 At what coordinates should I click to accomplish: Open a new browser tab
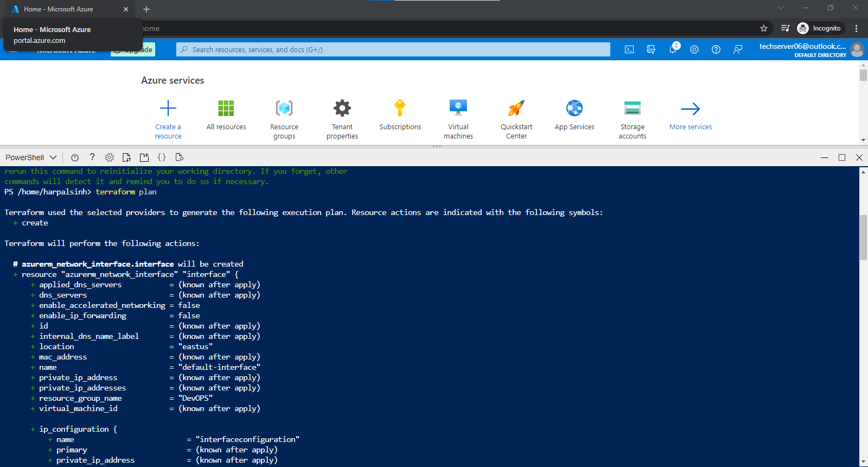tap(146, 9)
